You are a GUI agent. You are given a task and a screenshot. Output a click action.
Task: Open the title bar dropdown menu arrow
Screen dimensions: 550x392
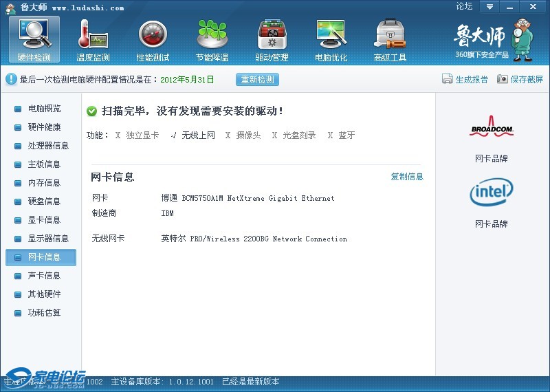click(489, 7)
